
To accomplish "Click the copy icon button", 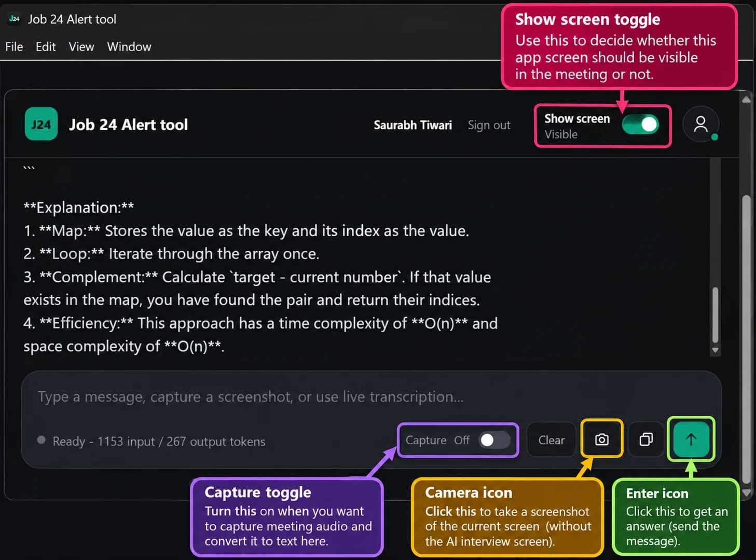I will [x=646, y=440].
